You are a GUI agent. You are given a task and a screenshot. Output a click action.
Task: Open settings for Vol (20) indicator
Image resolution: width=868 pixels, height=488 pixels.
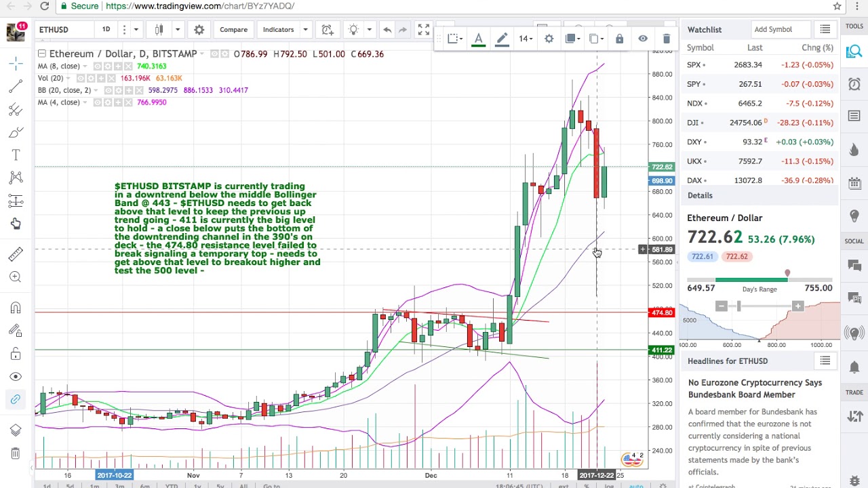90,79
